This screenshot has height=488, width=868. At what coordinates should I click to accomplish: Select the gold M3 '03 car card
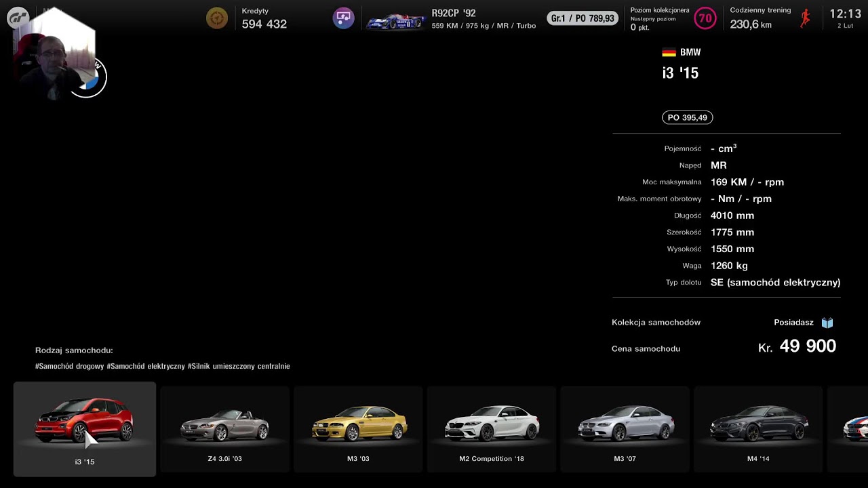(x=358, y=429)
